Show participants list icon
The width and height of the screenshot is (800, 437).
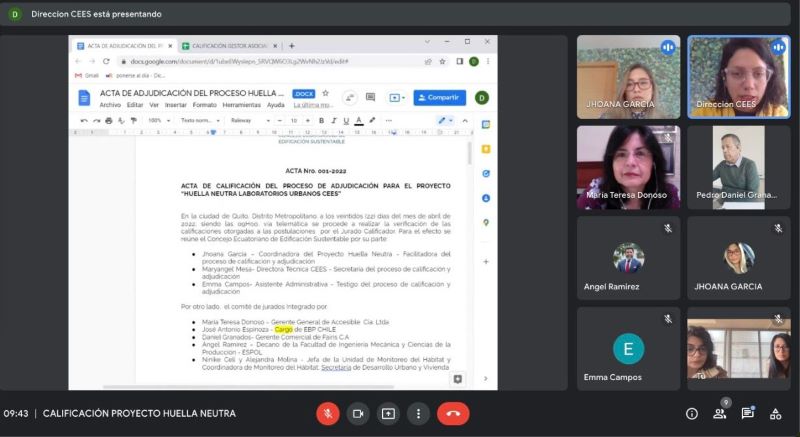click(x=720, y=414)
